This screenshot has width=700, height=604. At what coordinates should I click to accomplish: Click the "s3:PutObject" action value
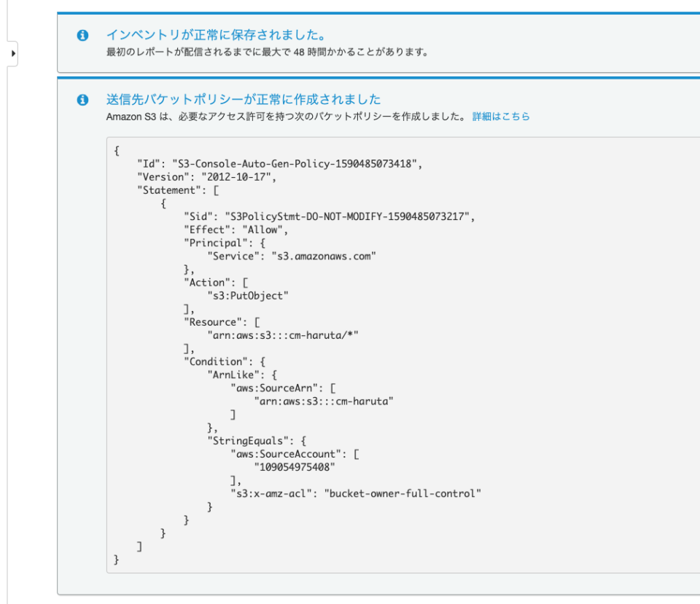tap(248, 296)
